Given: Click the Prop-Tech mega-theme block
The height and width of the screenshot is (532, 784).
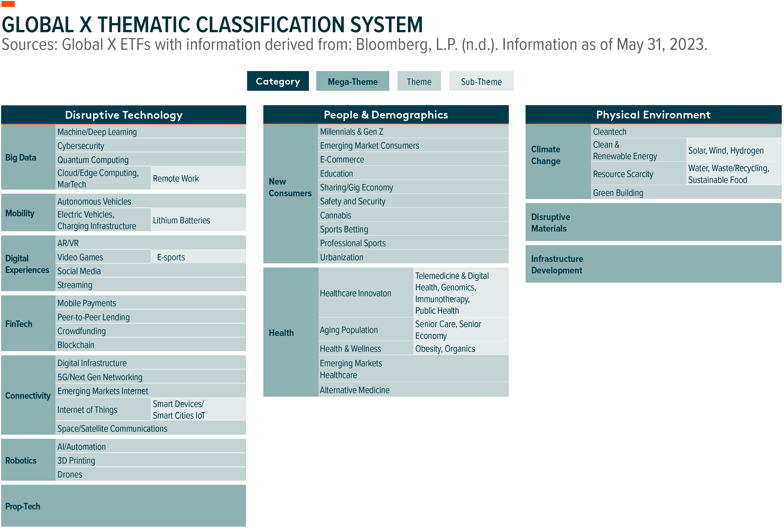Looking at the screenshot, I should pos(123,506).
